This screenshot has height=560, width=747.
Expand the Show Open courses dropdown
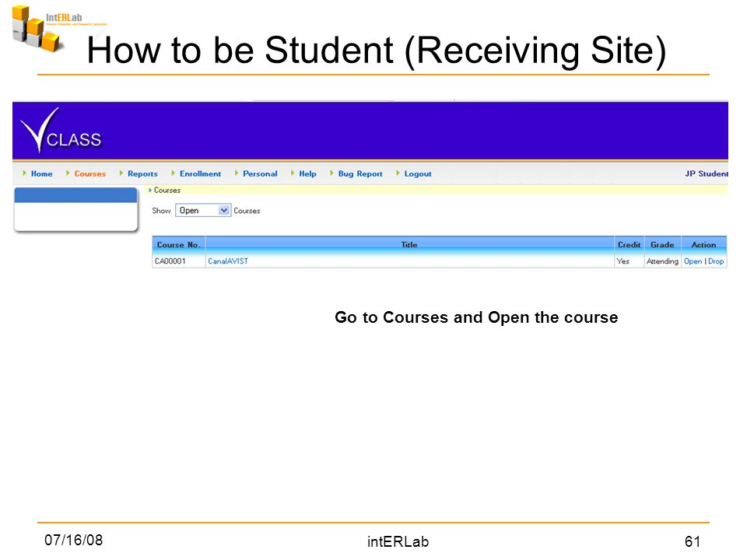pos(203,211)
